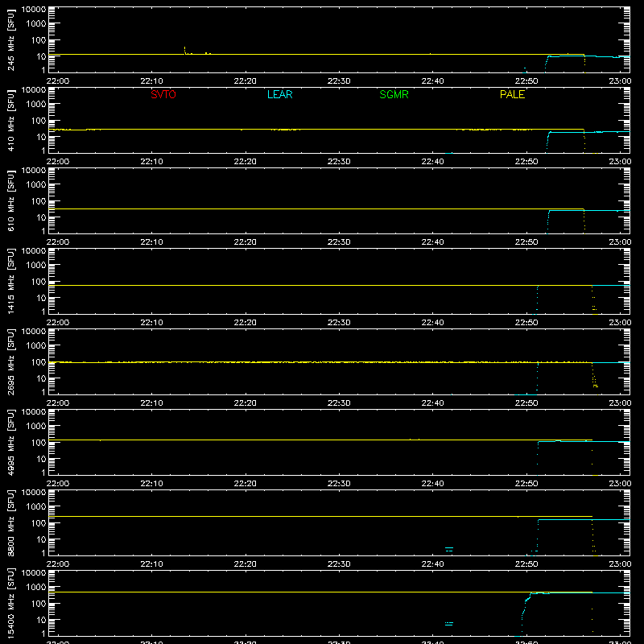Click the 100 tick on the 610 MHz axis
The width and height of the screenshot is (644, 644).
(39, 200)
